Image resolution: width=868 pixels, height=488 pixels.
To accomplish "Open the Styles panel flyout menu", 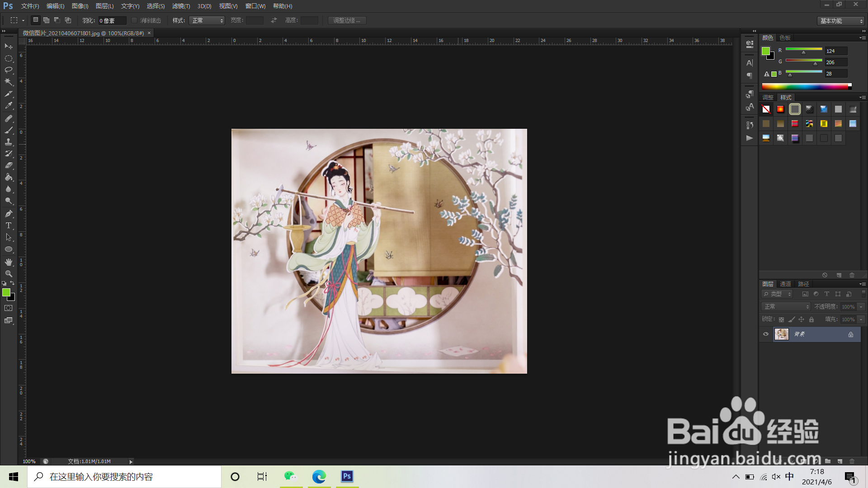I will [863, 97].
